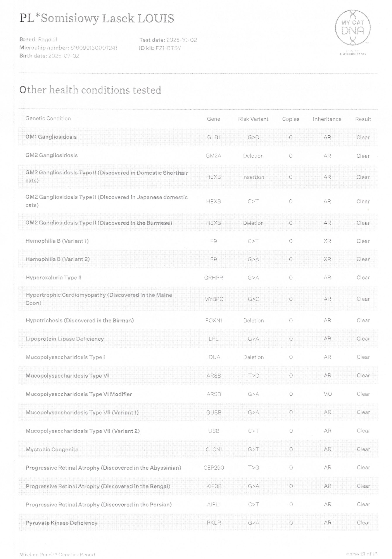Click the Pyruvate Kinase Deficiency entry

[x=62, y=523]
